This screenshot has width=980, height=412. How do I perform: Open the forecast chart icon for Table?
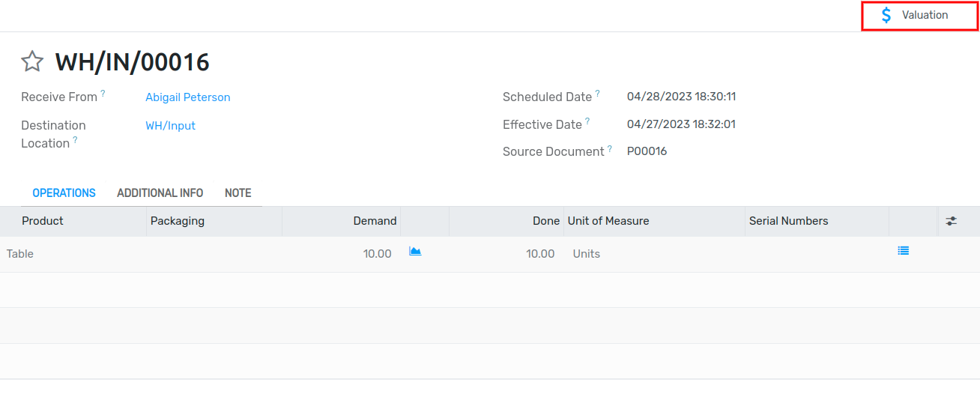[x=415, y=252]
